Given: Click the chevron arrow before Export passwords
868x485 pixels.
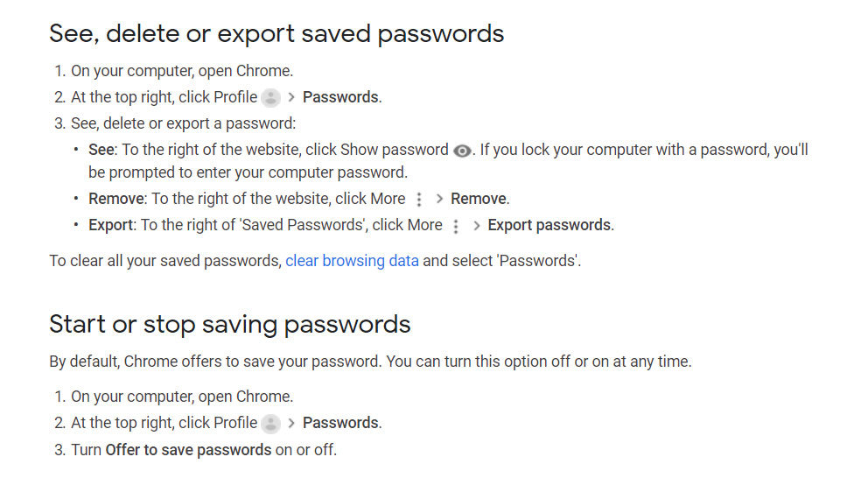Looking at the screenshot, I should coord(476,225).
